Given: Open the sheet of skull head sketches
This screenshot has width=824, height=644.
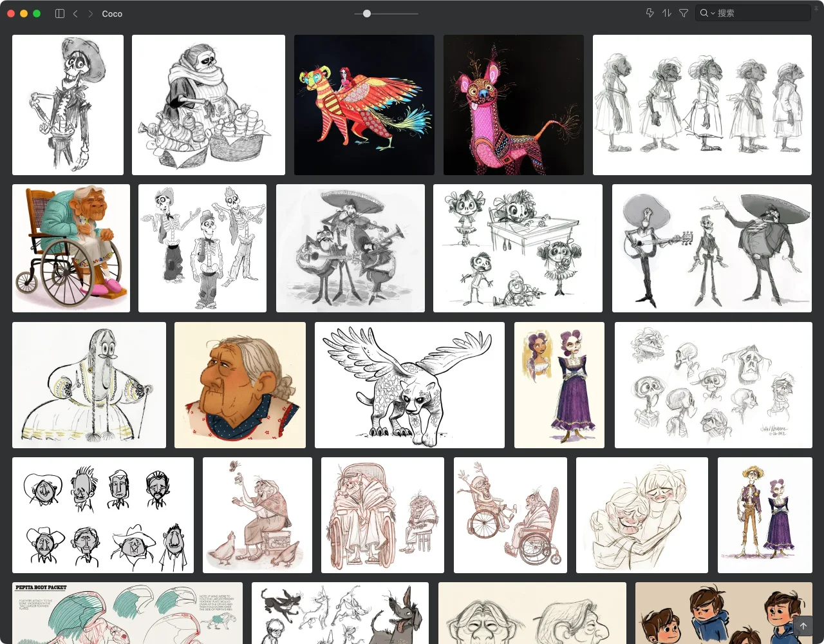Looking at the screenshot, I should click(x=713, y=385).
